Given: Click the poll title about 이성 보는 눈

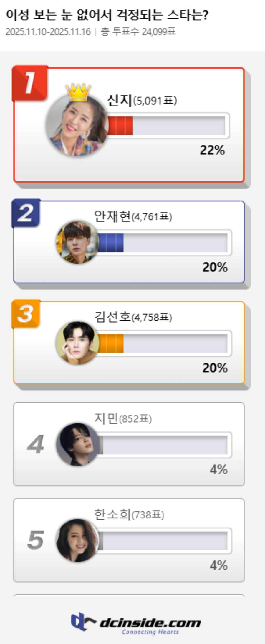Looking at the screenshot, I should (x=107, y=15).
